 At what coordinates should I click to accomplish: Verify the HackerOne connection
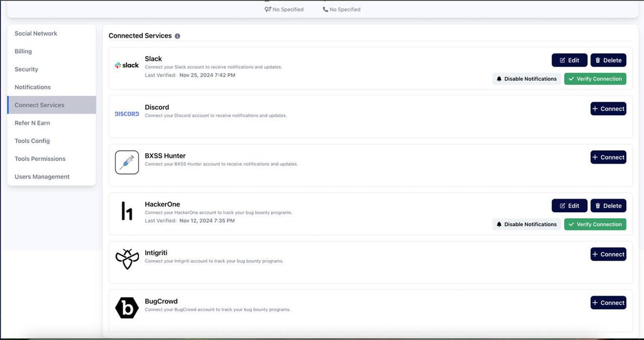pos(595,224)
